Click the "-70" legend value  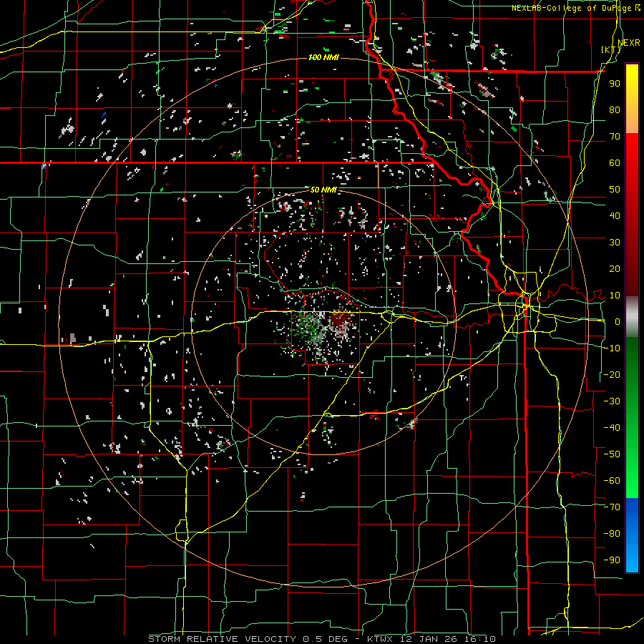(x=612, y=507)
